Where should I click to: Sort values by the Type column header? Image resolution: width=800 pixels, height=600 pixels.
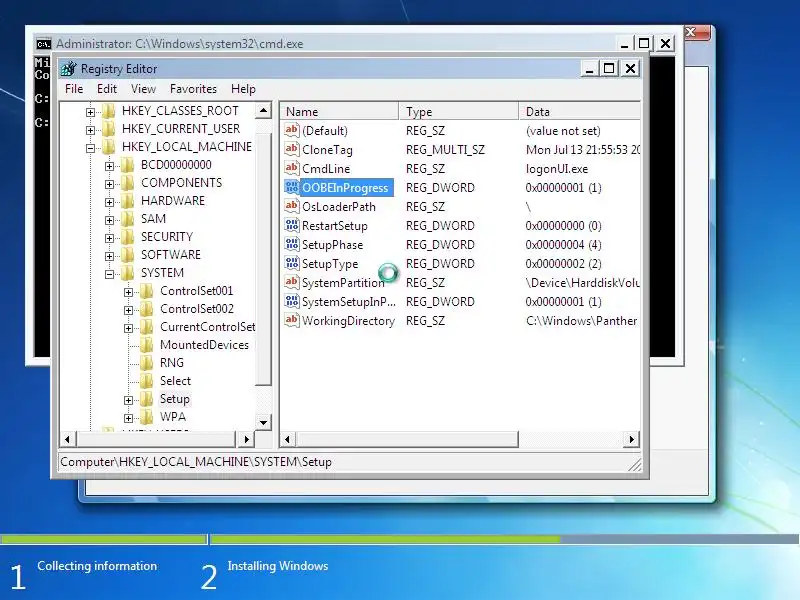click(459, 111)
